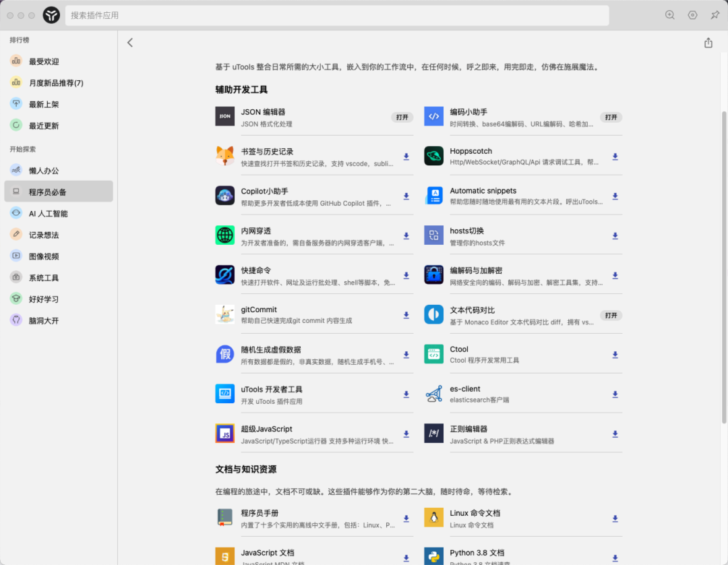Select 最新上架 in sidebar
Image resolution: width=728 pixels, height=565 pixels.
coord(59,104)
